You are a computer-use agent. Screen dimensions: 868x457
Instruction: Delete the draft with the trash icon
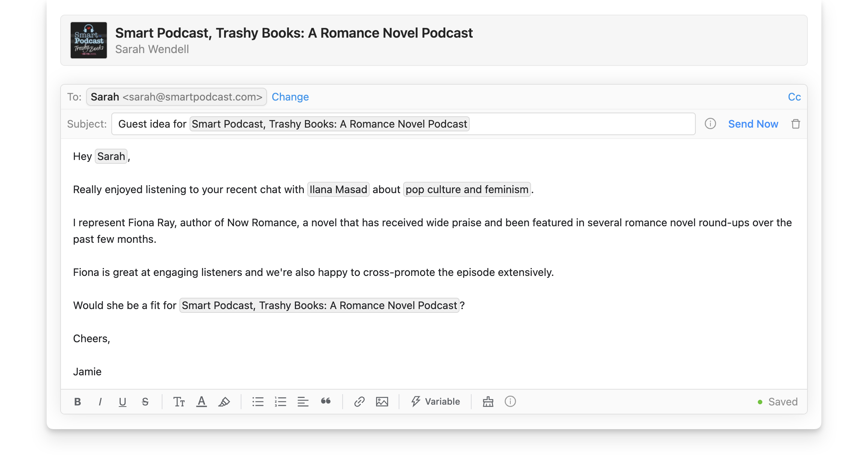(x=796, y=124)
